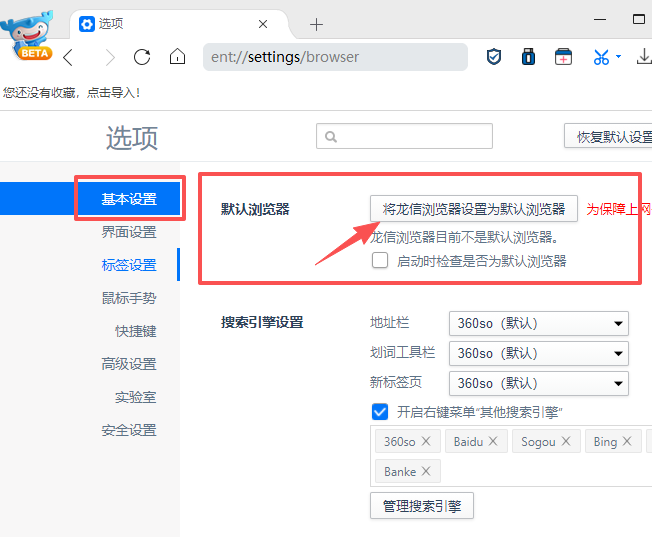Switch to 安全设置 section

129,430
